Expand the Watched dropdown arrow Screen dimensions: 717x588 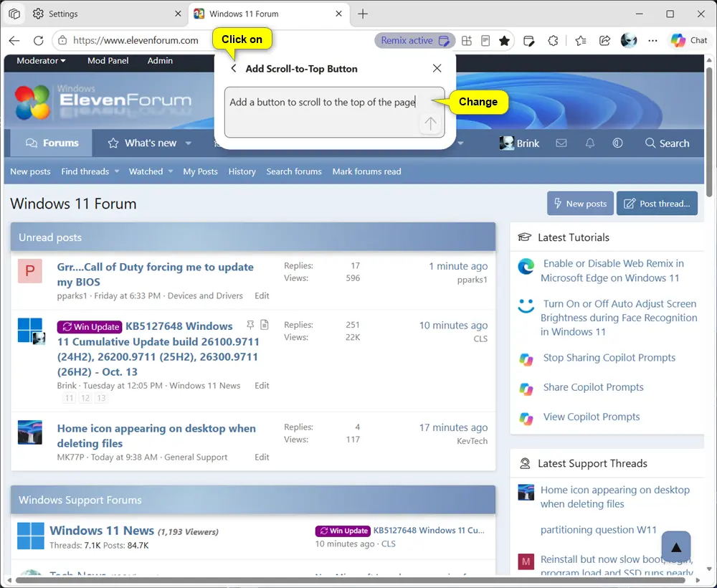[x=171, y=171]
